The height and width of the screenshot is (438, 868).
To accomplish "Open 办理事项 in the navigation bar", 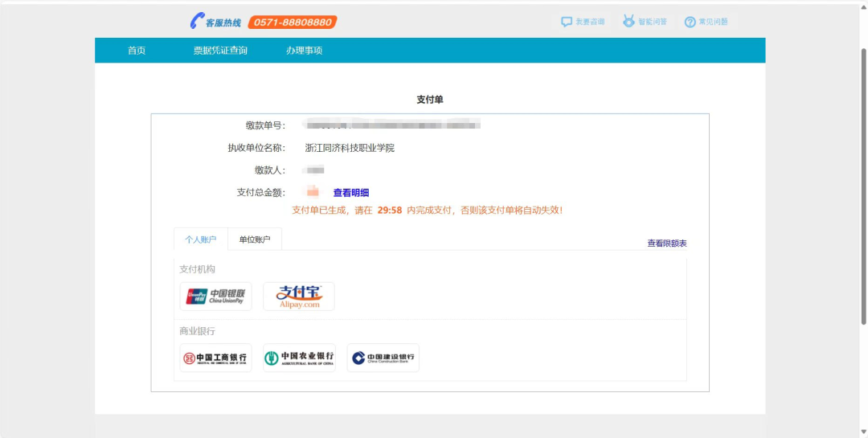I will pos(304,51).
